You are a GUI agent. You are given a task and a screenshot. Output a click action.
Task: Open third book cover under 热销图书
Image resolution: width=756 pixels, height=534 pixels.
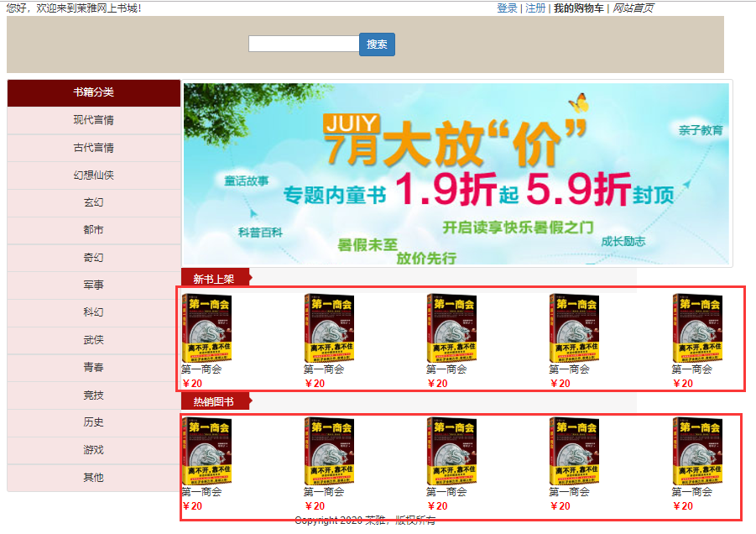[451, 451]
